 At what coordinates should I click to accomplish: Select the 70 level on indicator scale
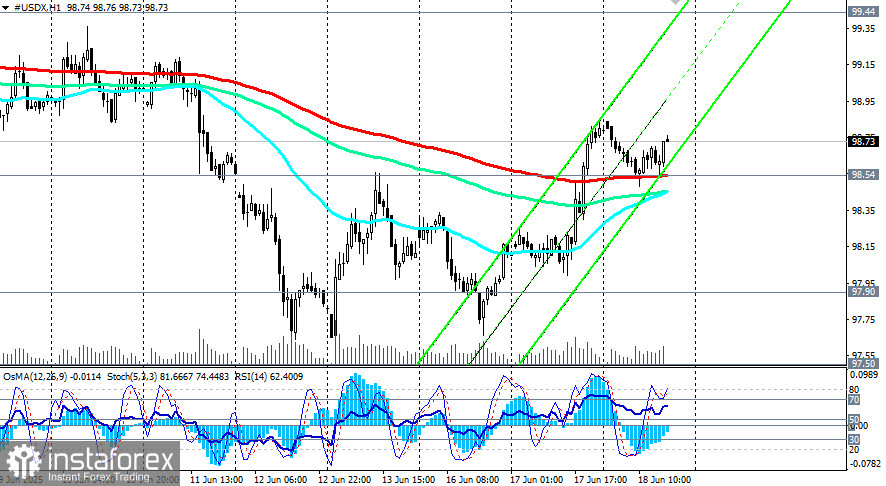click(854, 400)
